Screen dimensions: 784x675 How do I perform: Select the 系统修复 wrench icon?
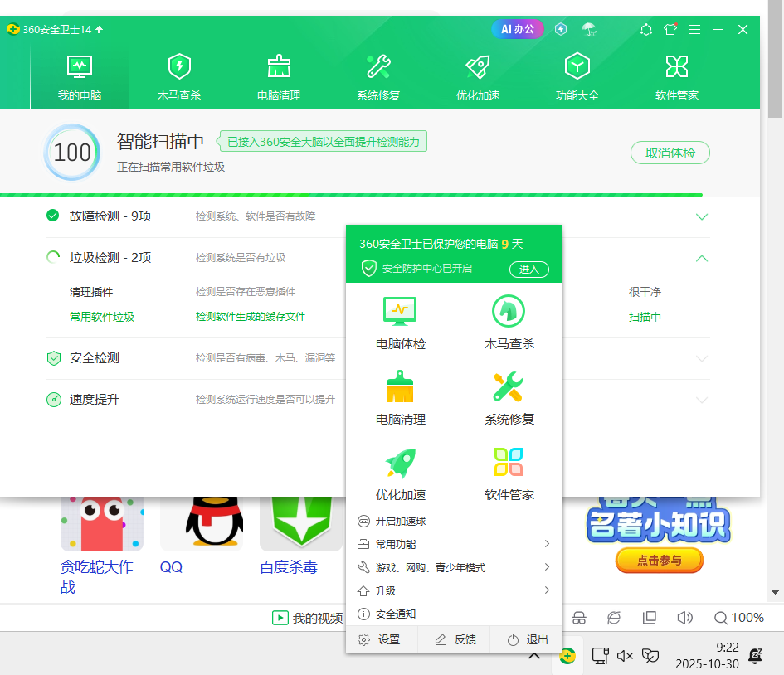[378, 75]
